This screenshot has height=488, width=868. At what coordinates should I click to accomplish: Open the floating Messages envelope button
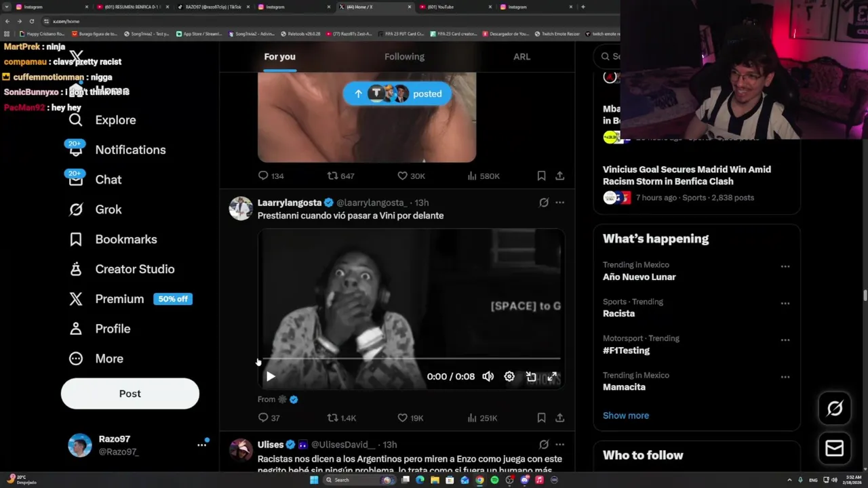click(x=835, y=449)
